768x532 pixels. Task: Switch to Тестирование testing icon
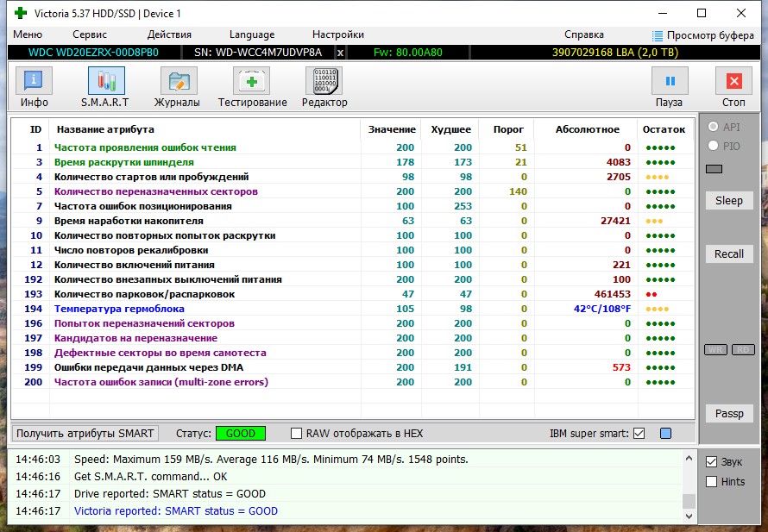(x=251, y=80)
